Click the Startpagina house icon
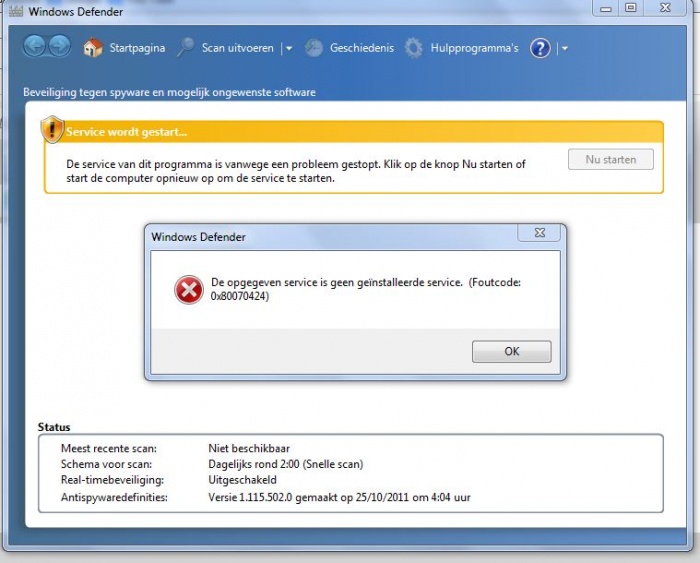700x563 pixels. point(92,48)
